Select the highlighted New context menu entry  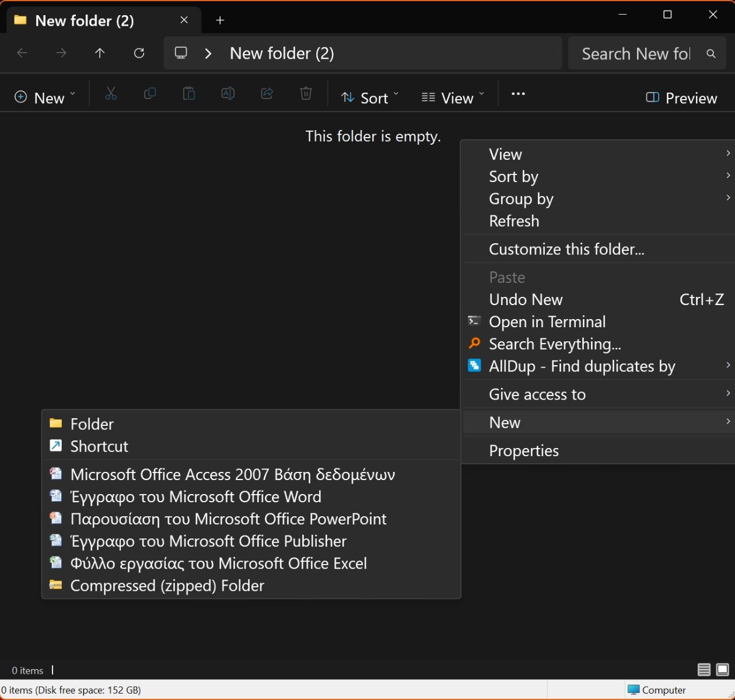click(x=598, y=422)
